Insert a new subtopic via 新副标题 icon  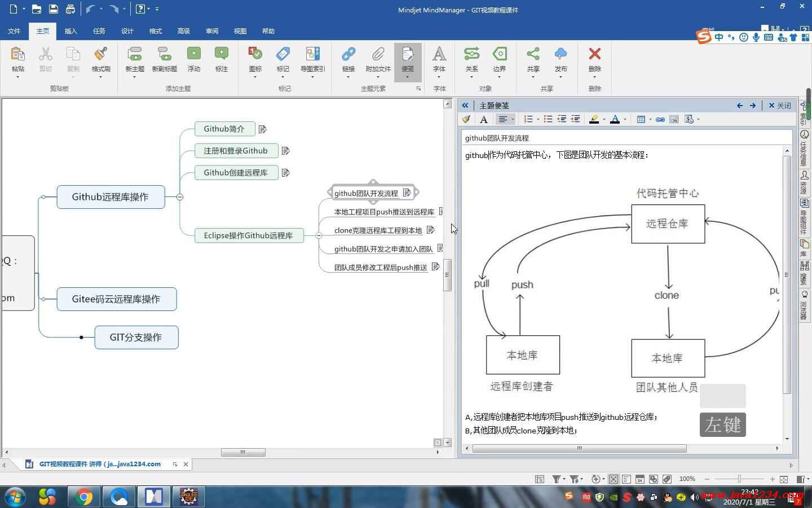(164, 54)
